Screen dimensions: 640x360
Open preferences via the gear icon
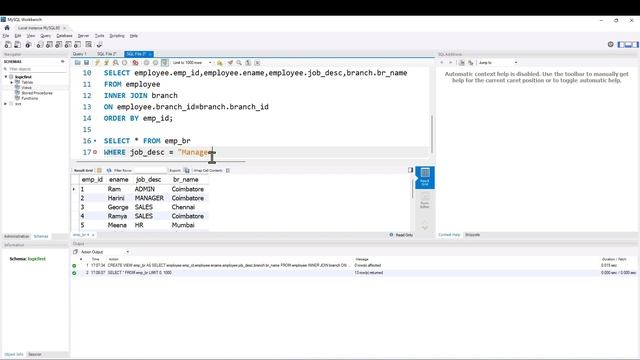tap(611, 44)
